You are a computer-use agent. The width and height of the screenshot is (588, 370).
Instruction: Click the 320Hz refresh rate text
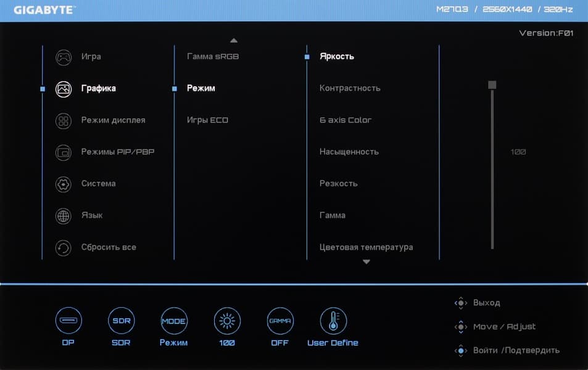(558, 9)
